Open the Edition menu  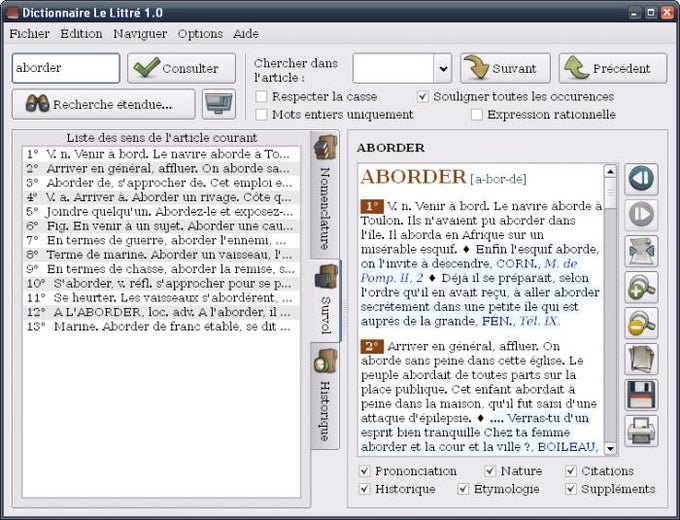coord(81,34)
